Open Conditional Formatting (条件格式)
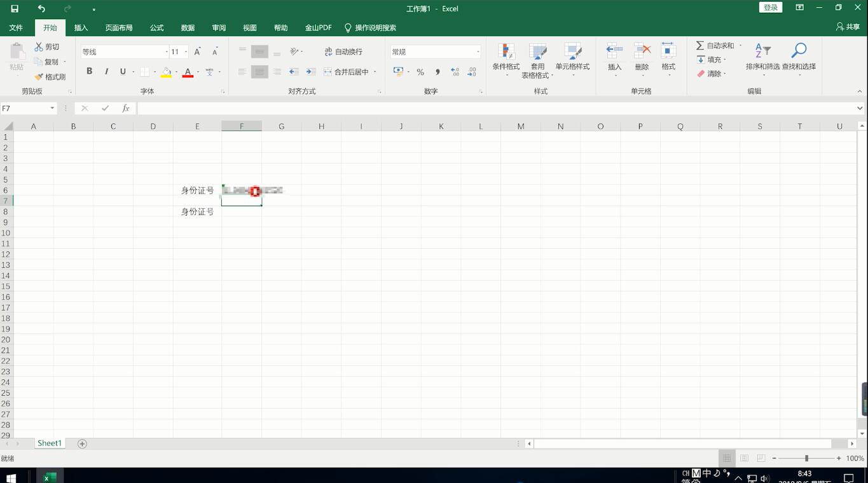This screenshot has height=483, width=868. (x=506, y=61)
